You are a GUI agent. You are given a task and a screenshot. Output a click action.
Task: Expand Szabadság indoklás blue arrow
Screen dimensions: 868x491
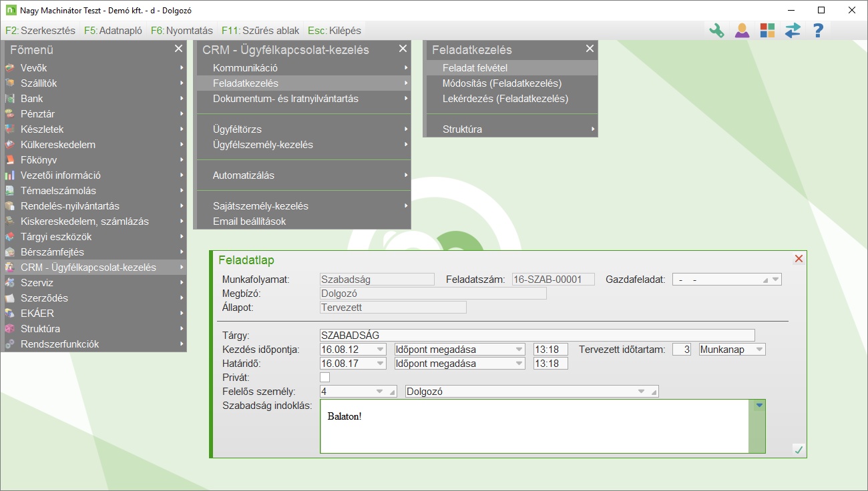(x=758, y=405)
